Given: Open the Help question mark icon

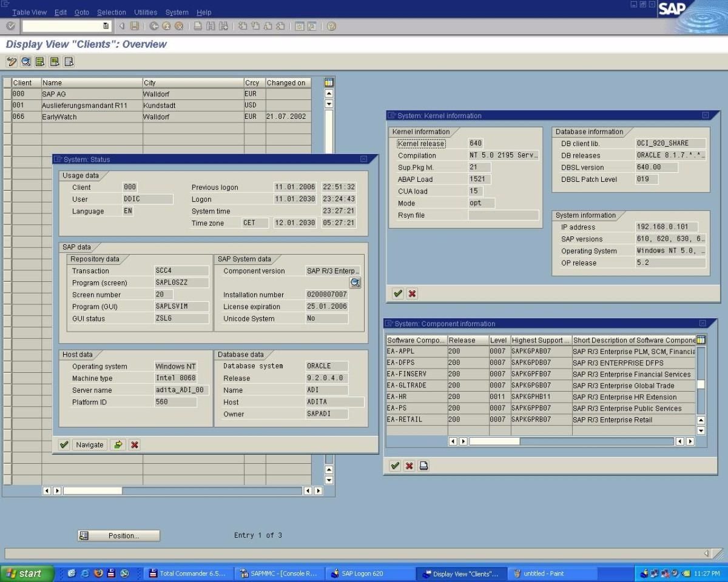Looking at the screenshot, I should (331, 26).
